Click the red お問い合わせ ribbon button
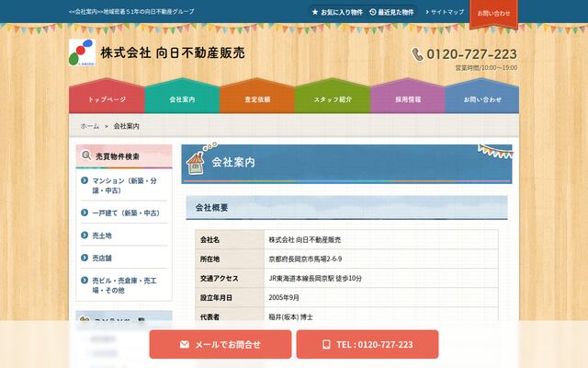This screenshot has height=368, width=588. pos(493,14)
